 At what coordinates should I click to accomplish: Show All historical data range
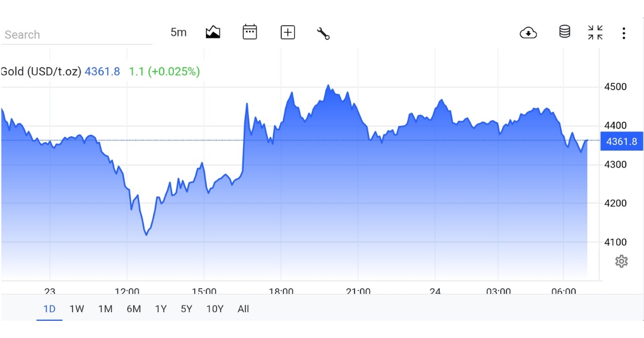[x=243, y=309]
